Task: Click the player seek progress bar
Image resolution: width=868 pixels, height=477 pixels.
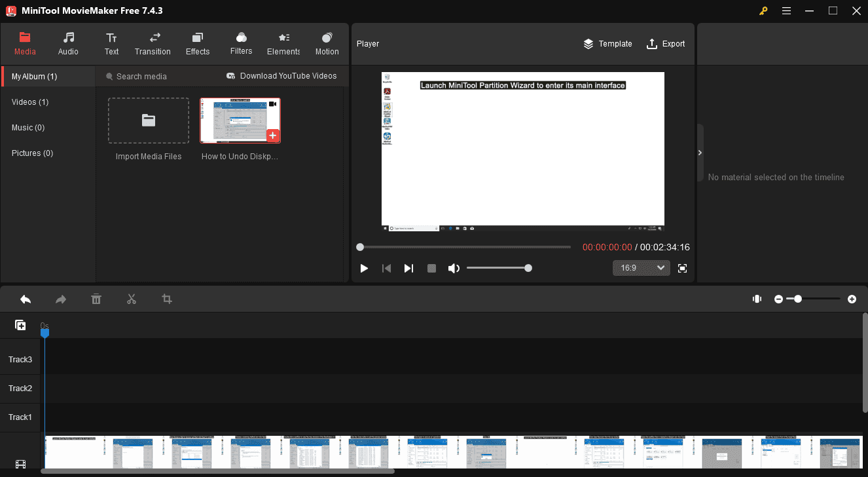Action: click(x=465, y=247)
